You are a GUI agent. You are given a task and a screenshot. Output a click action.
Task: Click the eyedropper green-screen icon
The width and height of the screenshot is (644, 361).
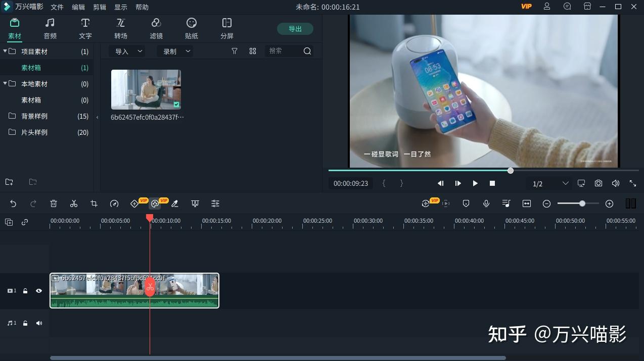175,203
